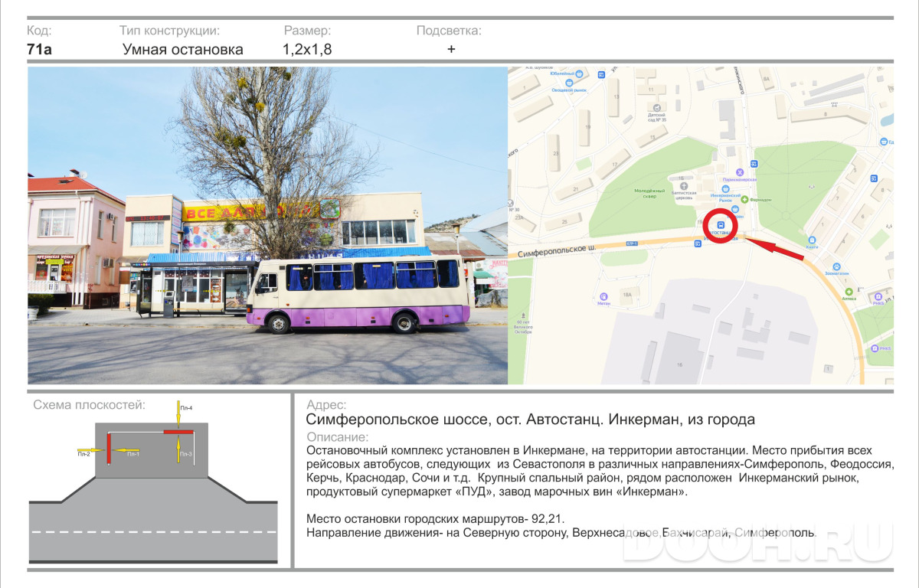
Task: Click the Е2Р-1 route shield on highway
Action: [632, 243]
